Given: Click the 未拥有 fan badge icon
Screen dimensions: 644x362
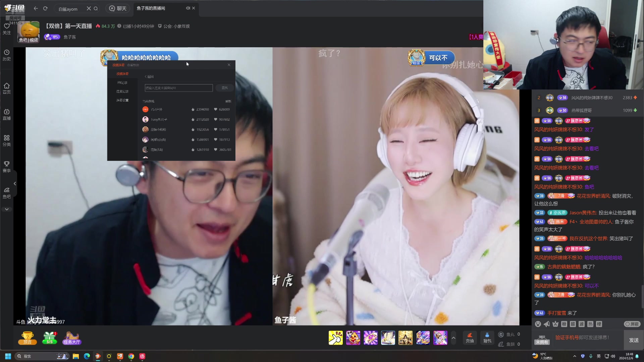Looking at the screenshot, I should point(542,340).
